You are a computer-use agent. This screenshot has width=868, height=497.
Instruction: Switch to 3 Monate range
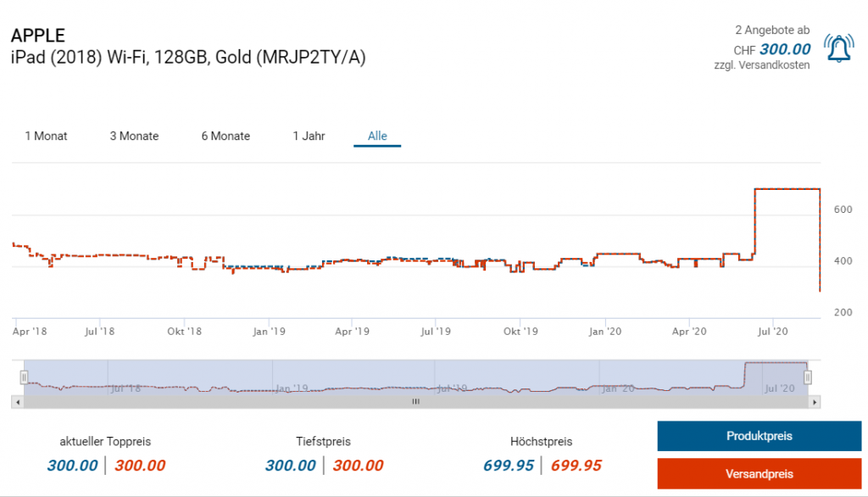pos(134,136)
